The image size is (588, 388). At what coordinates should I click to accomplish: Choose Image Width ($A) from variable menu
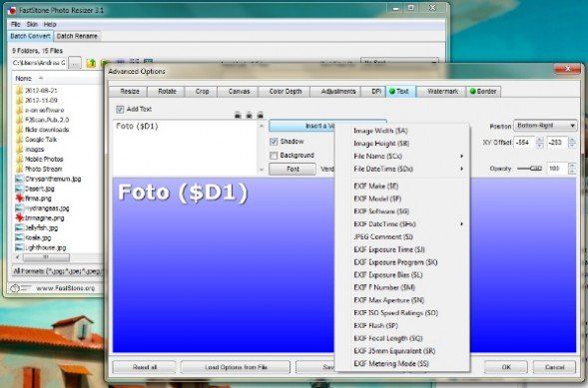[401, 131]
